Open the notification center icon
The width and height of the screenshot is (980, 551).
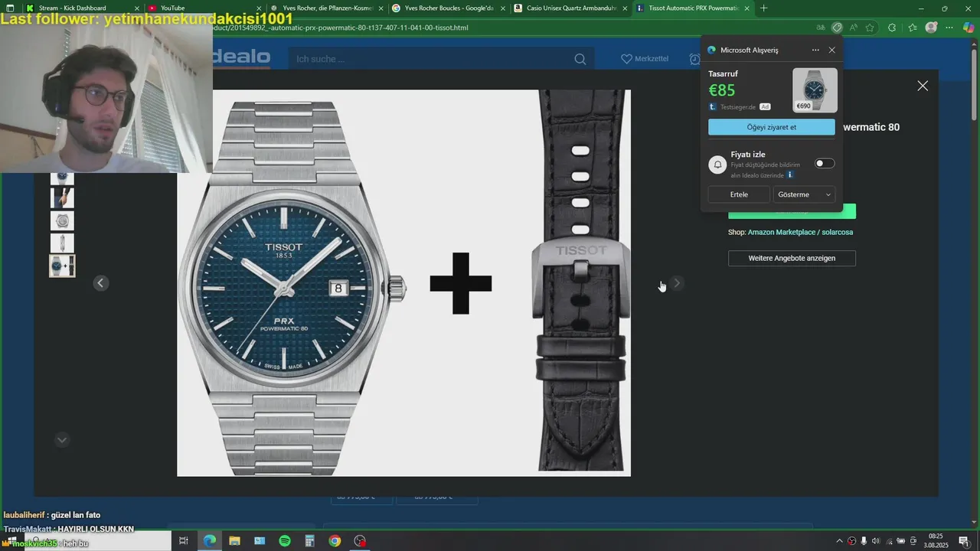(964, 541)
